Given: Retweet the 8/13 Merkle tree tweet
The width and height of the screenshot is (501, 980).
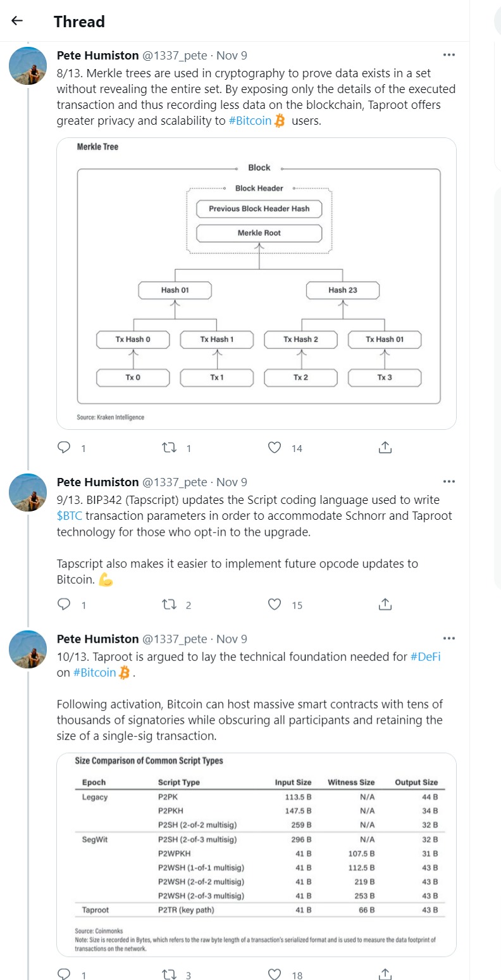Looking at the screenshot, I should pyautogui.click(x=169, y=448).
